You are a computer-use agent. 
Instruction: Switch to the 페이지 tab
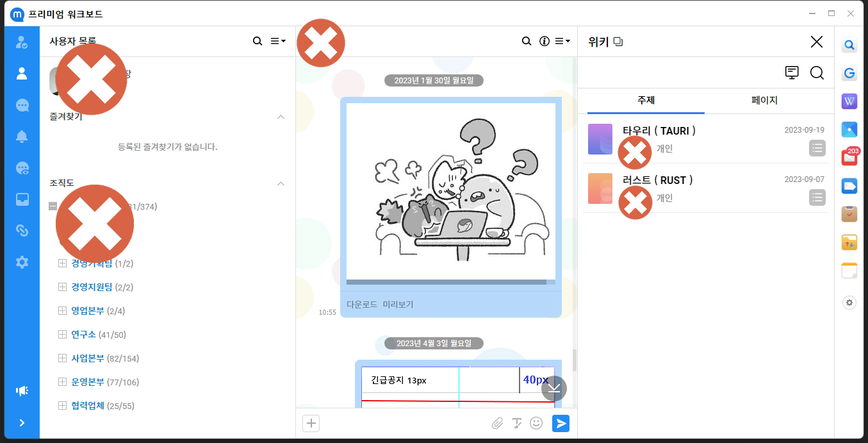764,101
